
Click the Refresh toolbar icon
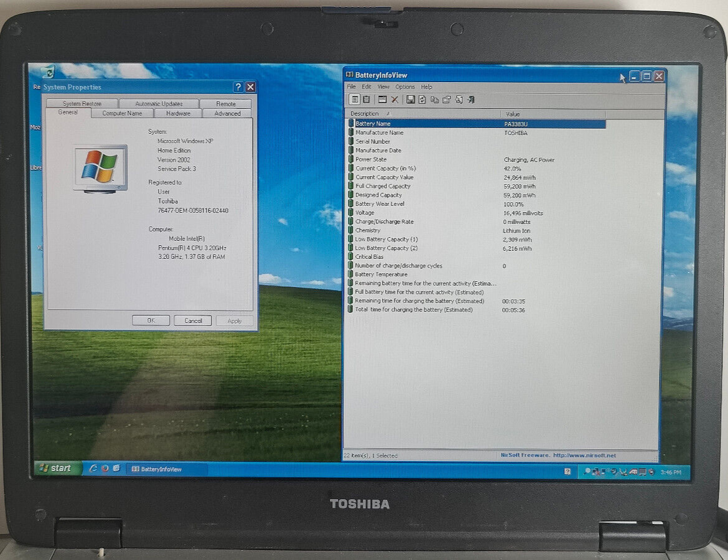[x=422, y=100]
